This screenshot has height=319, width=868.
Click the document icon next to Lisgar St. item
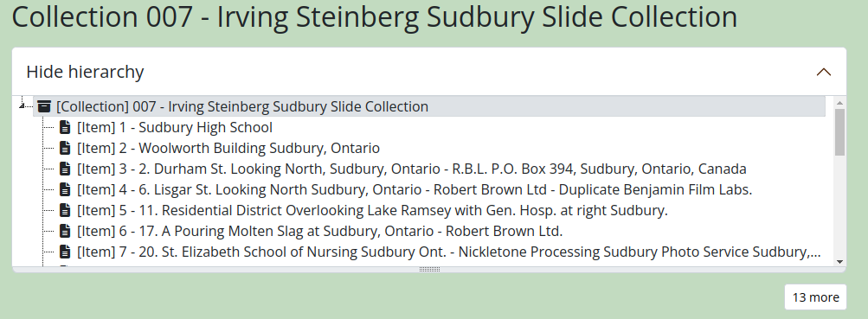point(65,189)
